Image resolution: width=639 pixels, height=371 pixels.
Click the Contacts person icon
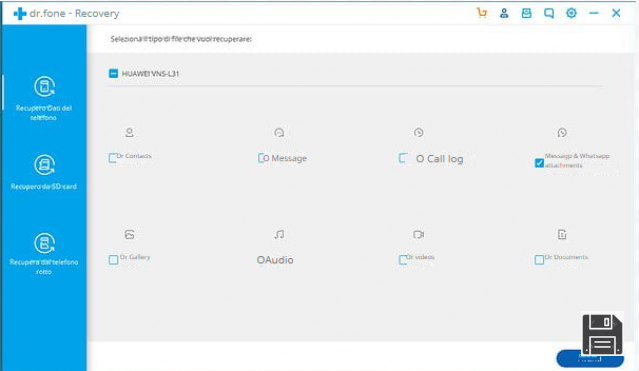[129, 132]
